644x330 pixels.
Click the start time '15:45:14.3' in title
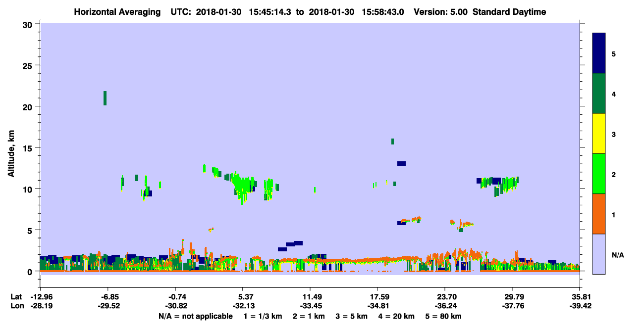click(270, 12)
